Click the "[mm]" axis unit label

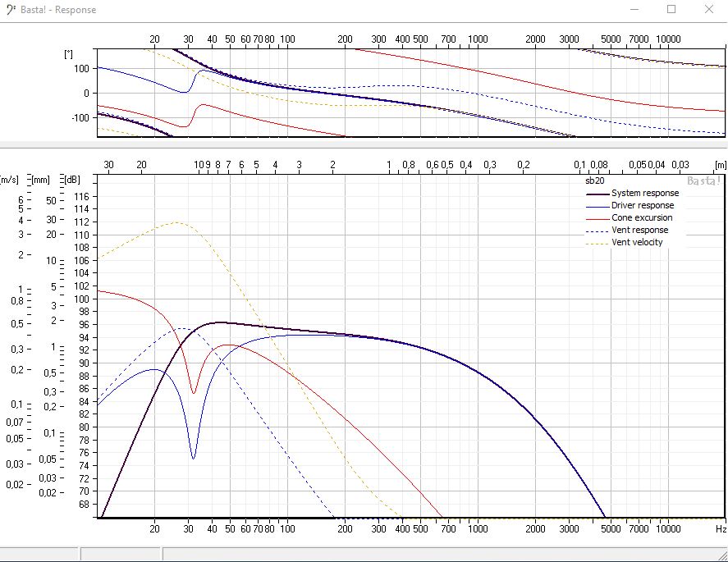coord(40,180)
